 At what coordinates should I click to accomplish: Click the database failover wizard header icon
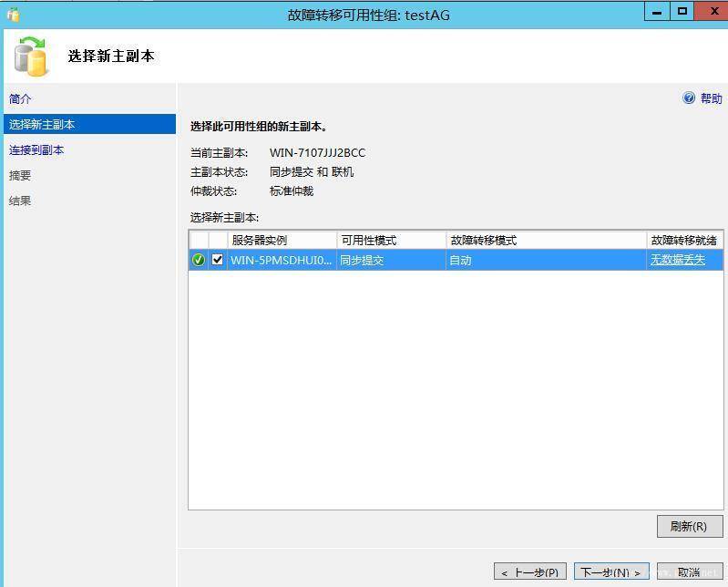(x=31, y=57)
